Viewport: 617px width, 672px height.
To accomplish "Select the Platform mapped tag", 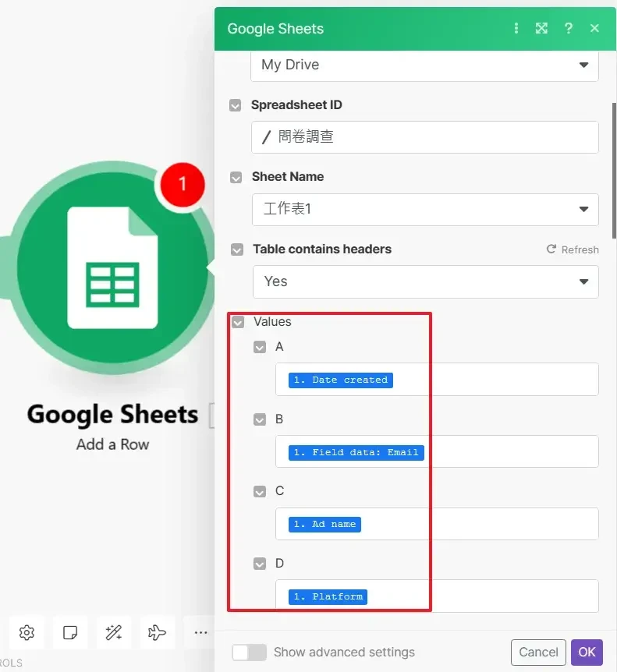I will [x=328, y=596].
